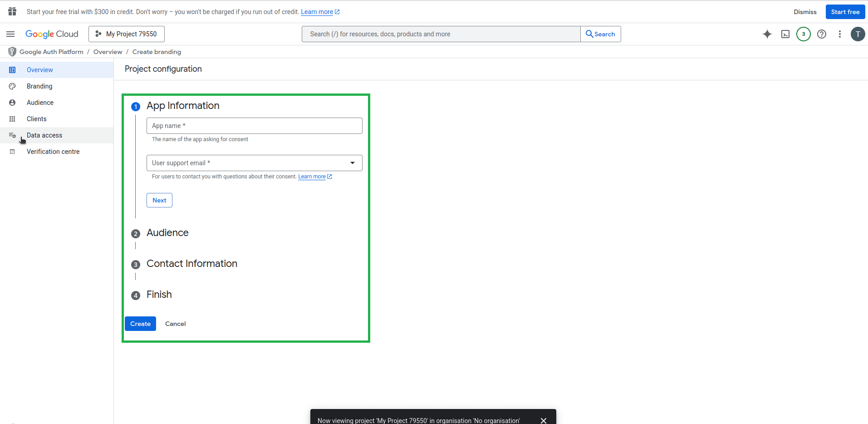Go to Clients in the sidebar
The height and width of the screenshot is (424, 868).
click(x=36, y=119)
